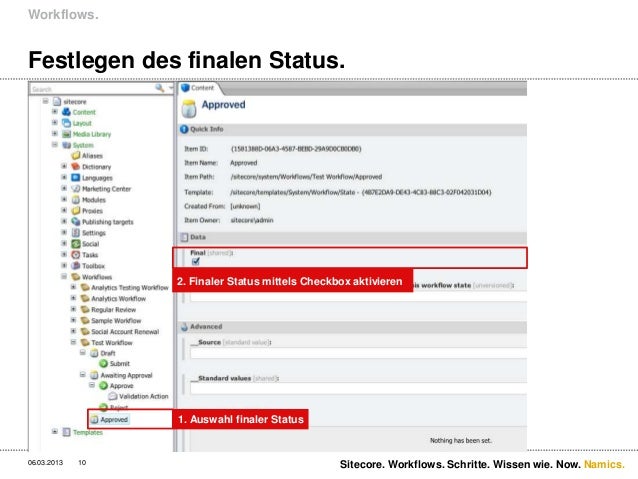Collapse the sitecore root node
The width and height of the screenshot is (638, 479).
[46, 101]
